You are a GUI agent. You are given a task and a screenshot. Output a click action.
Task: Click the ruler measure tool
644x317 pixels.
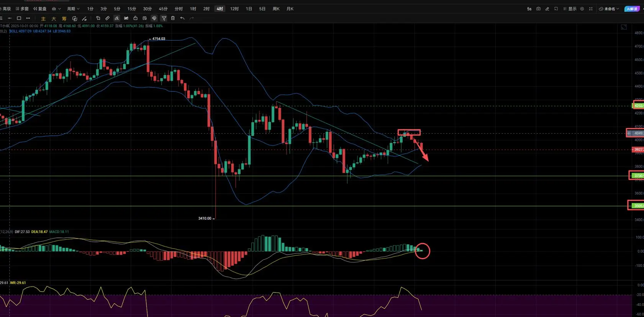point(107,18)
